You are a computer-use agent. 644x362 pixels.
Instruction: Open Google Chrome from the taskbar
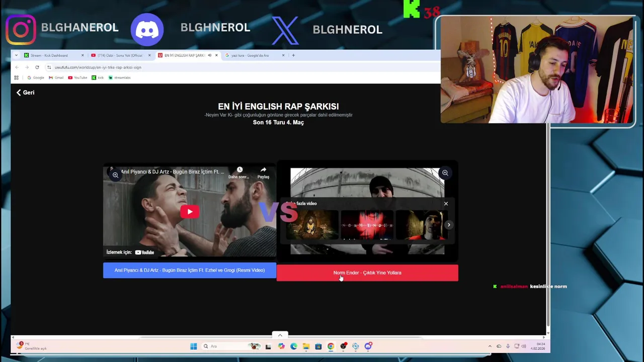tap(331, 346)
